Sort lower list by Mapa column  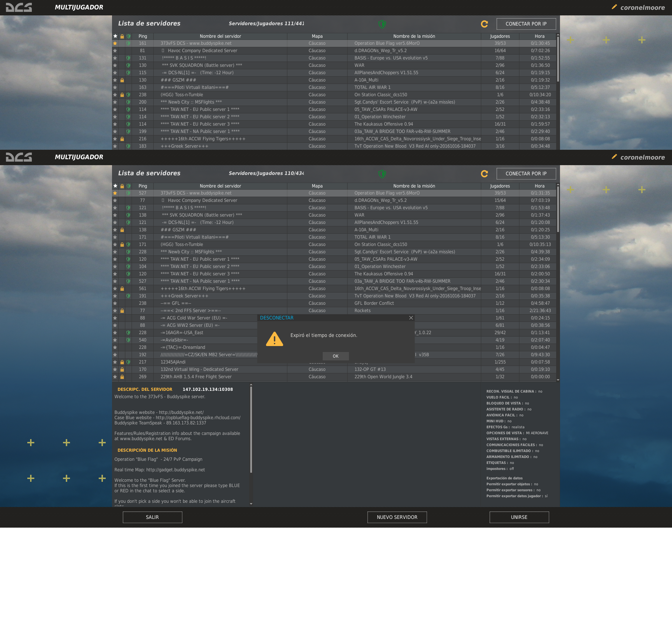pyautogui.click(x=317, y=186)
